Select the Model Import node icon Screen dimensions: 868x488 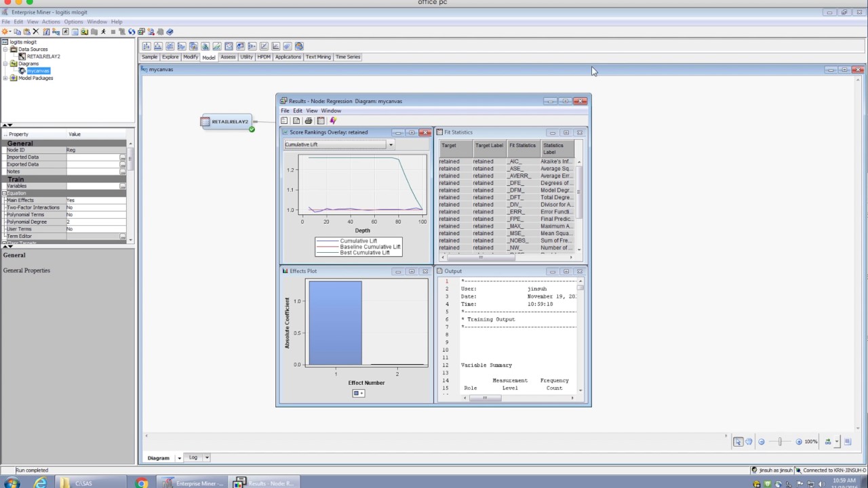click(x=240, y=46)
